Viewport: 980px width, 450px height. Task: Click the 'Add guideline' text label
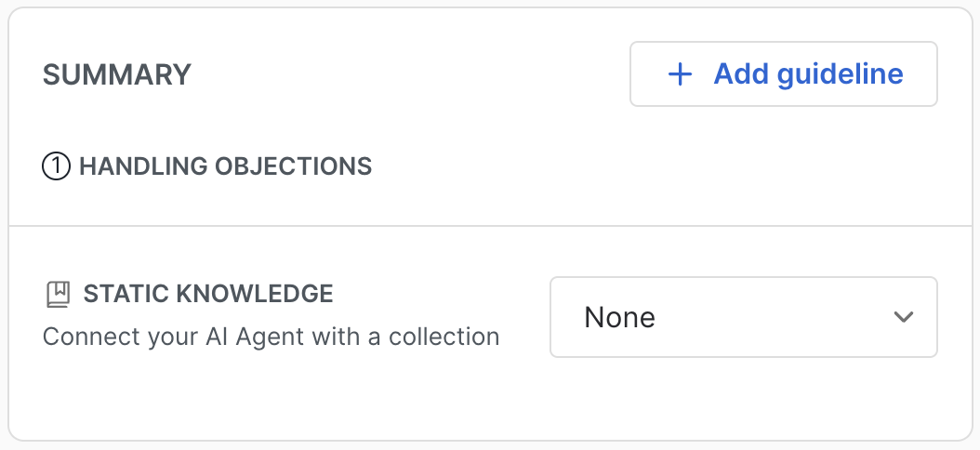point(808,74)
